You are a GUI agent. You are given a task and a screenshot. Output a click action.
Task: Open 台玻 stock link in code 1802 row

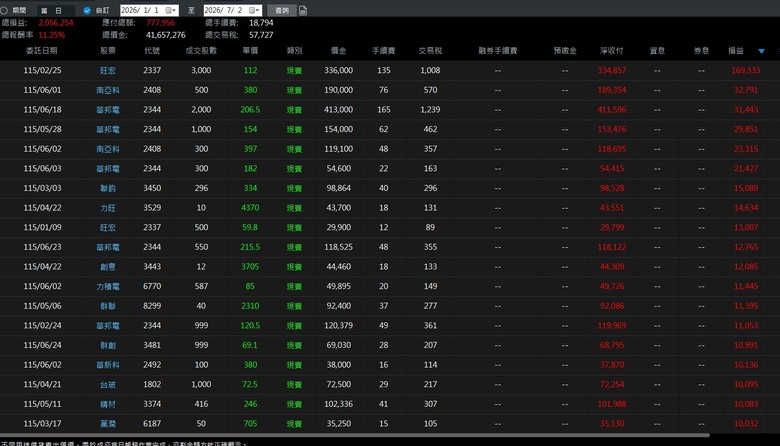[108, 385]
